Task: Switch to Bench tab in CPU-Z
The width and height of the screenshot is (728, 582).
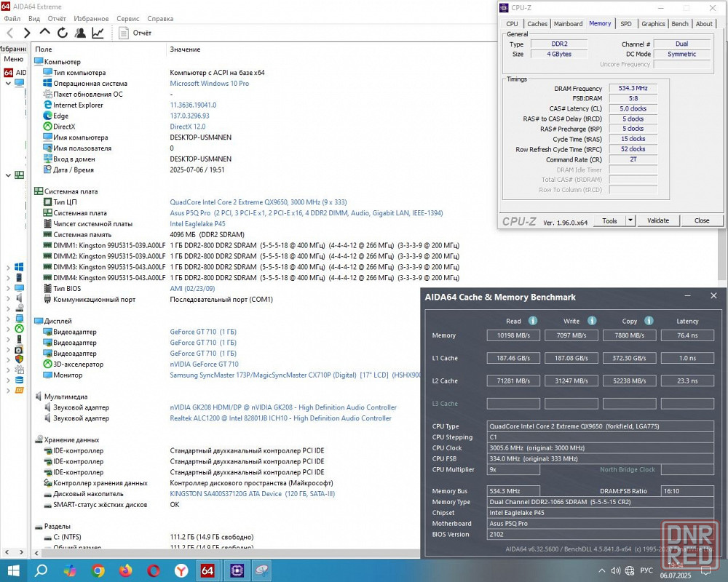Action: coord(680,24)
